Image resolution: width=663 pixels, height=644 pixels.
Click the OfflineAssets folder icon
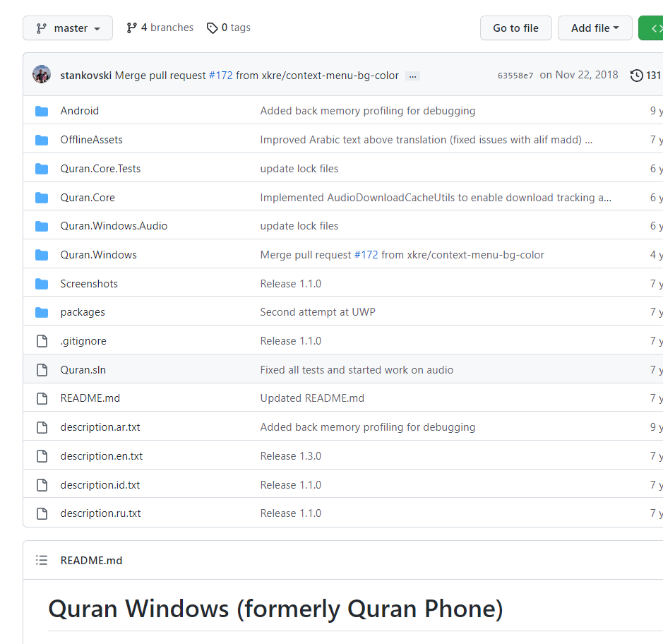[42, 140]
